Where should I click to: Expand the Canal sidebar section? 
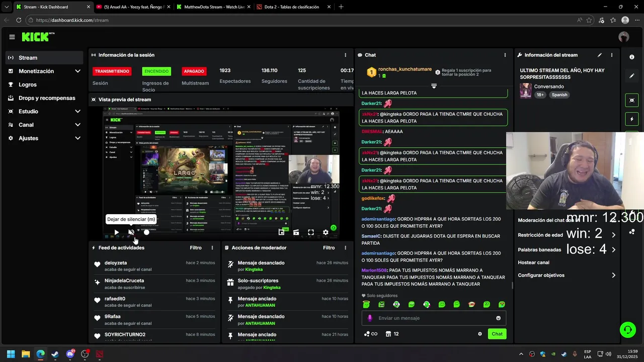(x=77, y=125)
